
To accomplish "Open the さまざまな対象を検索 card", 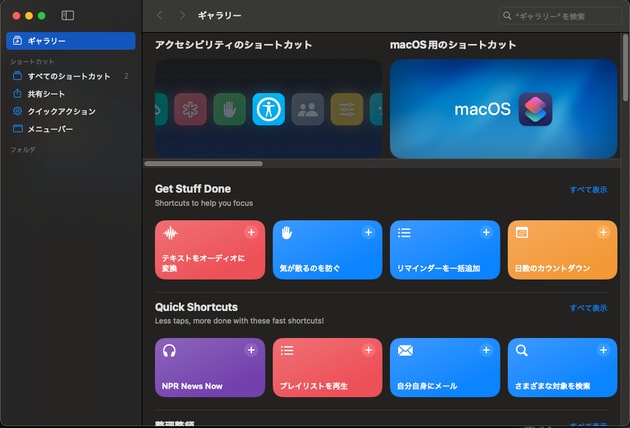I will click(562, 367).
